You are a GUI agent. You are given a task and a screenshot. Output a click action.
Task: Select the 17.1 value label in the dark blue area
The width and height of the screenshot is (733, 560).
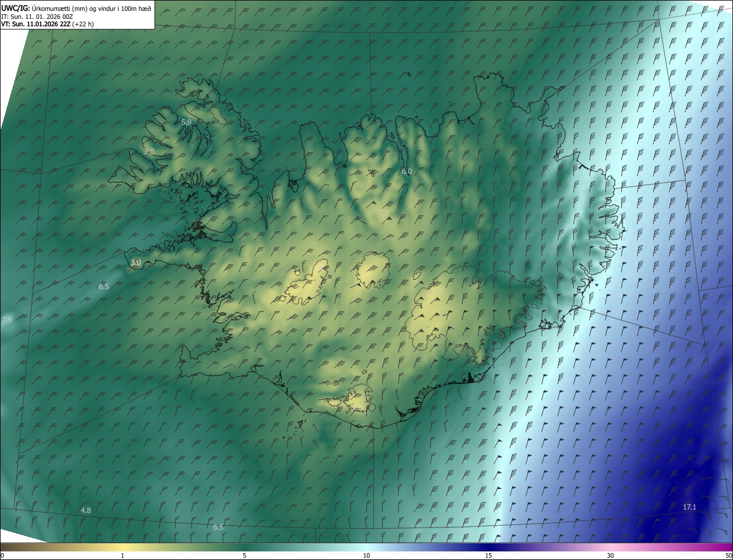[x=689, y=507]
